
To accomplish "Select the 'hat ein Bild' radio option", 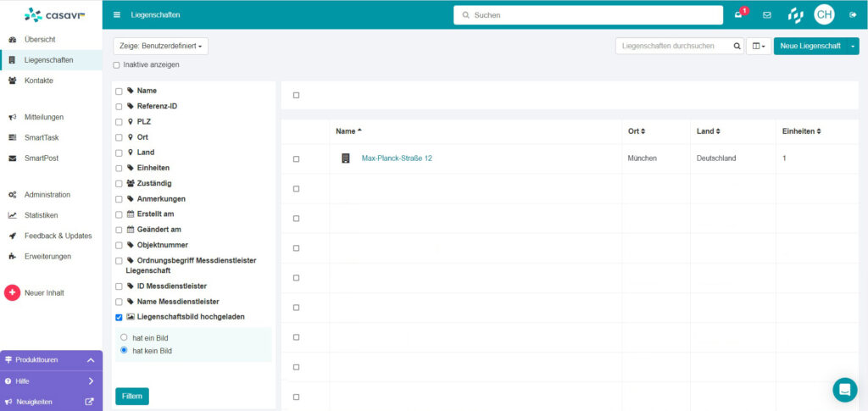I will tap(124, 337).
